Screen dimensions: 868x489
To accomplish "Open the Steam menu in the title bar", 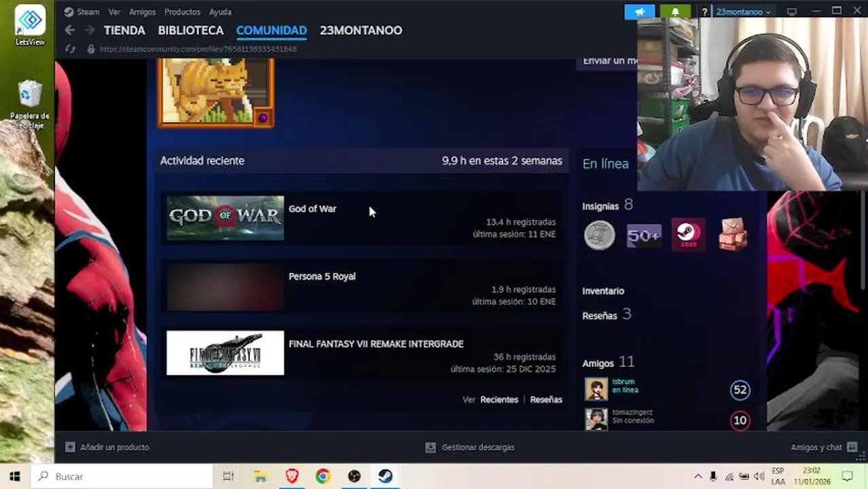I will [82, 12].
